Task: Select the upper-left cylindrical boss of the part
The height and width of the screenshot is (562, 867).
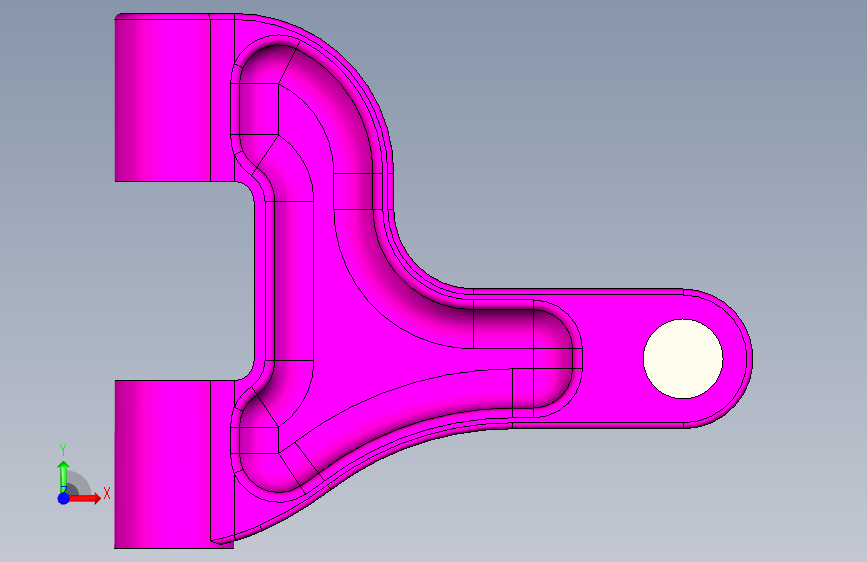Action: (163, 98)
